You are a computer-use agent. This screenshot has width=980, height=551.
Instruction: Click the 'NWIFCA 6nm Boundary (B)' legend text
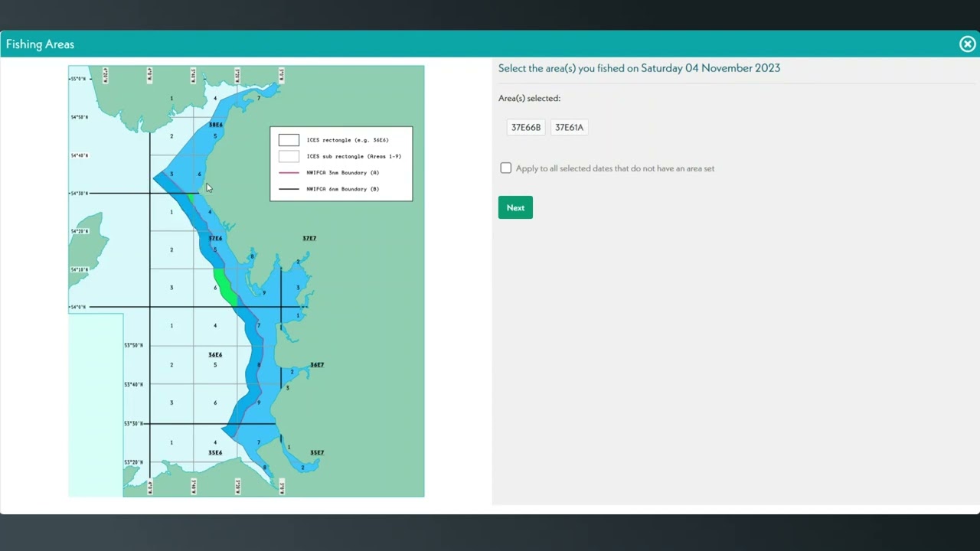tap(342, 189)
